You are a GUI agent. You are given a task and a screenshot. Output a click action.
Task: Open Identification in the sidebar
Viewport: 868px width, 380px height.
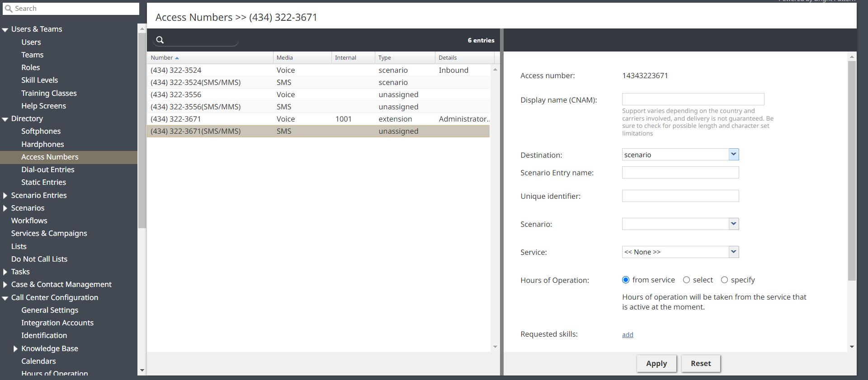[44, 335]
